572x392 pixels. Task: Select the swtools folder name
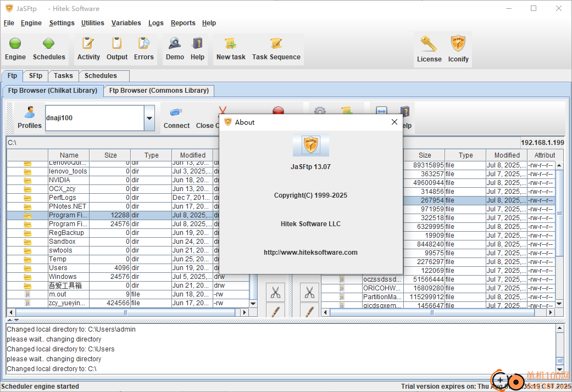(x=60, y=250)
